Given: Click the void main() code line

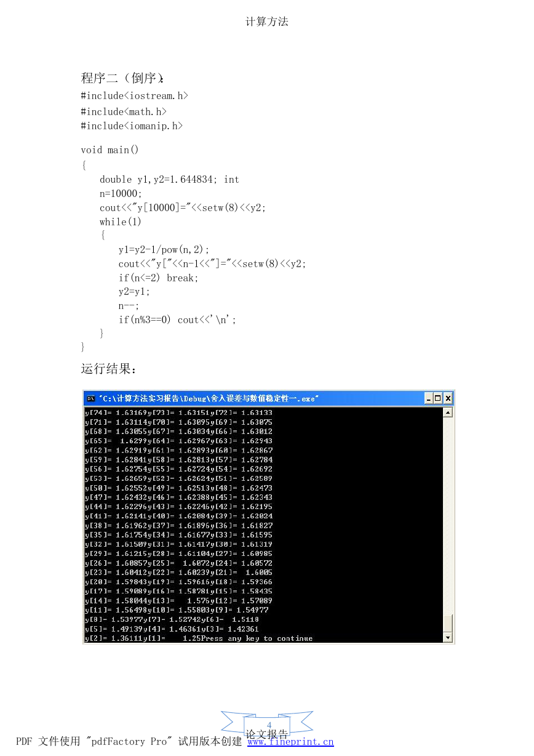Looking at the screenshot, I should click(x=110, y=150).
